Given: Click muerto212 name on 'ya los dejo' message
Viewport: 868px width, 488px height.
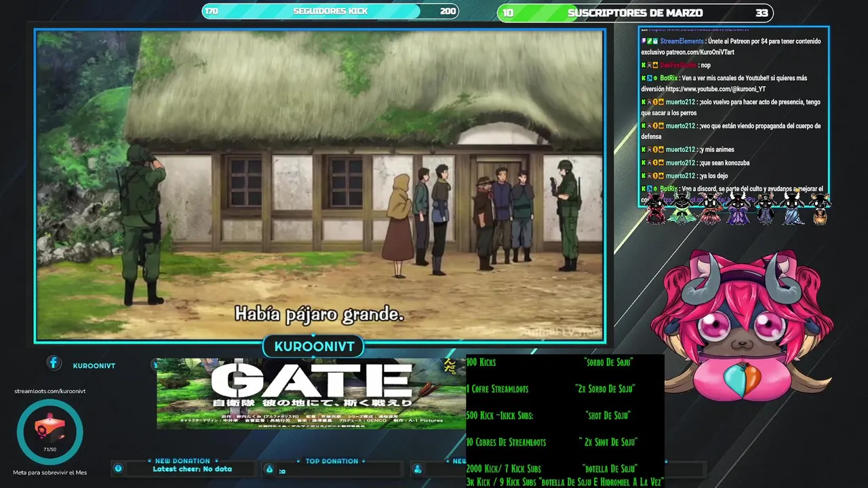Looking at the screenshot, I should coord(680,176).
